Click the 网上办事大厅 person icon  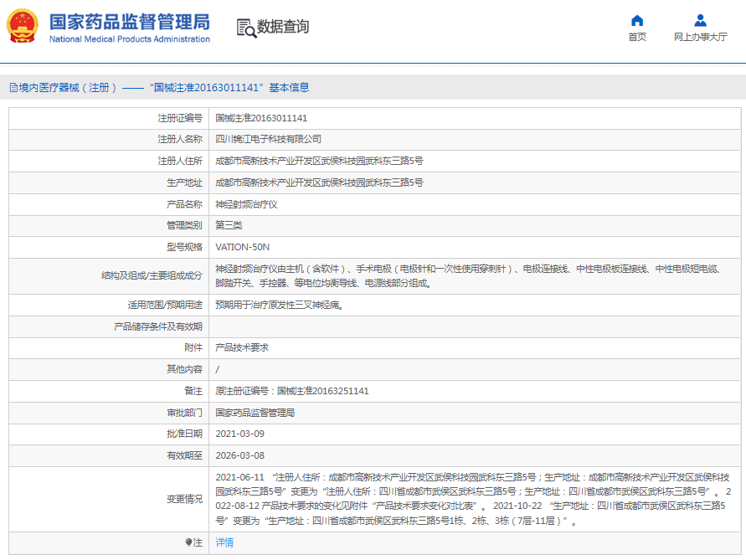click(700, 20)
